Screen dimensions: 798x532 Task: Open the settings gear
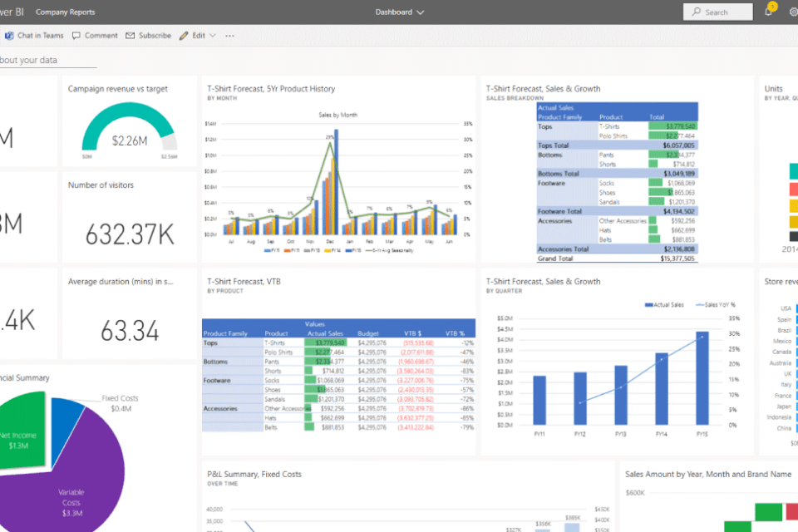[x=793, y=12]
